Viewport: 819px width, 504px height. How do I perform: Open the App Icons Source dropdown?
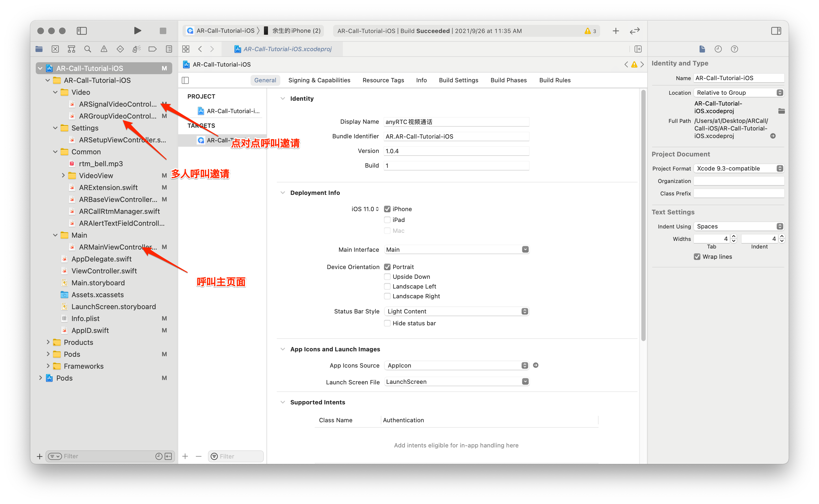(x=457, y=365)
